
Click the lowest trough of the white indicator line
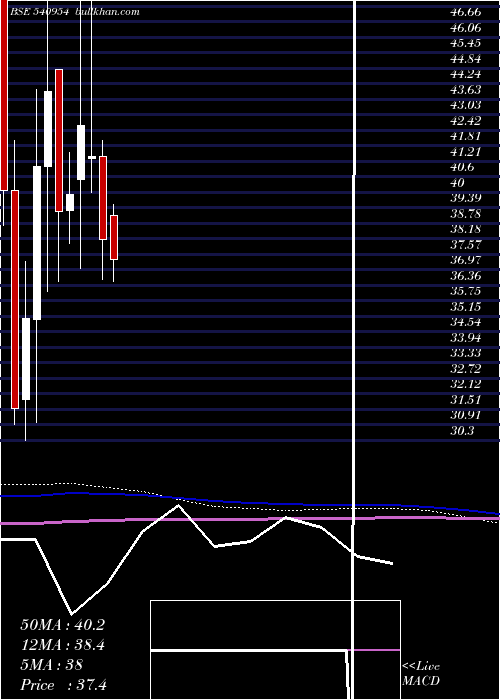(72, 613)
